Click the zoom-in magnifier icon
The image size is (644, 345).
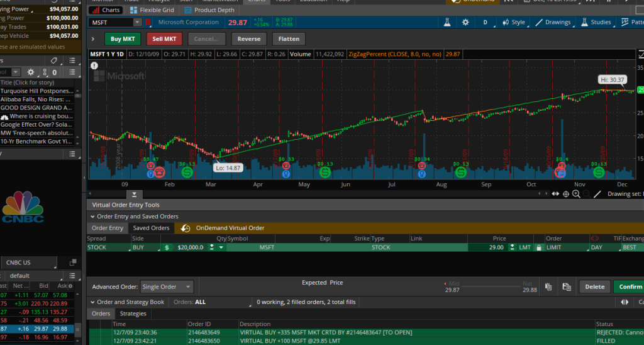(x=576, y=194)
